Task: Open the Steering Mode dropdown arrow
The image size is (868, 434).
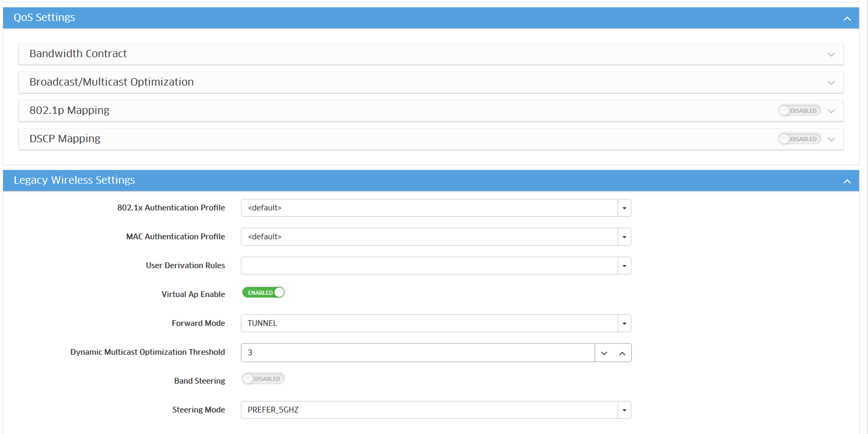Action: coord(624,410)
